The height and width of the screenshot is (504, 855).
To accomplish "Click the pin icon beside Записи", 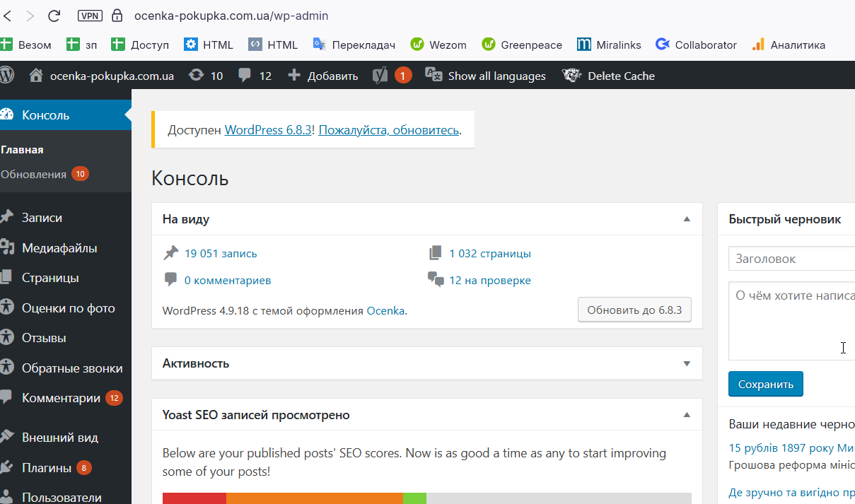I will click(x=7, y=217).
